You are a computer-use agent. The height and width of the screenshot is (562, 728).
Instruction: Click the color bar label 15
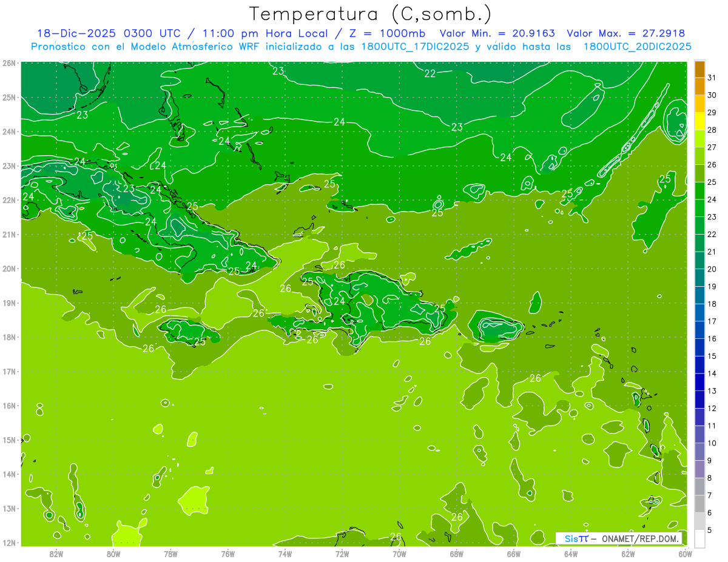pyautogui.click(x=712, y=356)
